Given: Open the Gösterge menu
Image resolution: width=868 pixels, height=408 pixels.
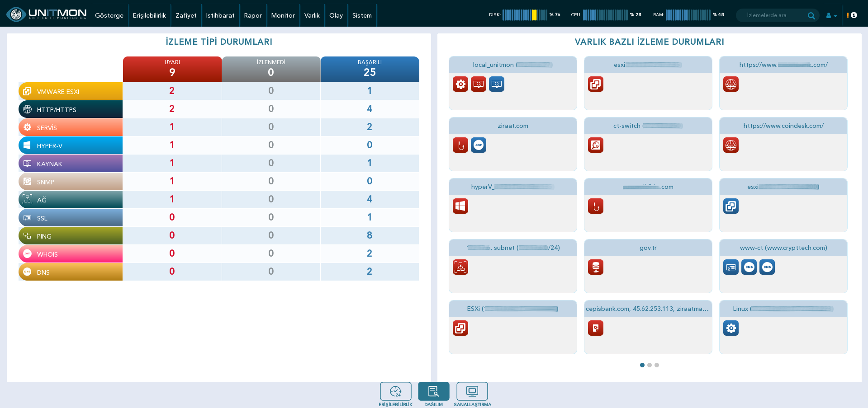Looking at the screenshot, I should click(109, 15).
